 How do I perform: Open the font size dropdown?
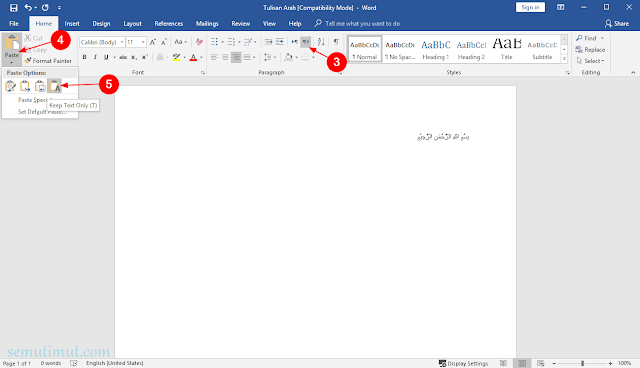(143, 42)
